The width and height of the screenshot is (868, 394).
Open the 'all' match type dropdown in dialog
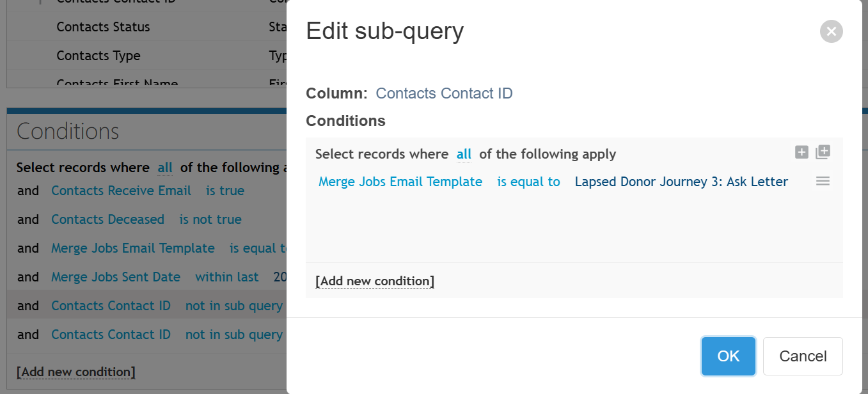coord(464,154)
